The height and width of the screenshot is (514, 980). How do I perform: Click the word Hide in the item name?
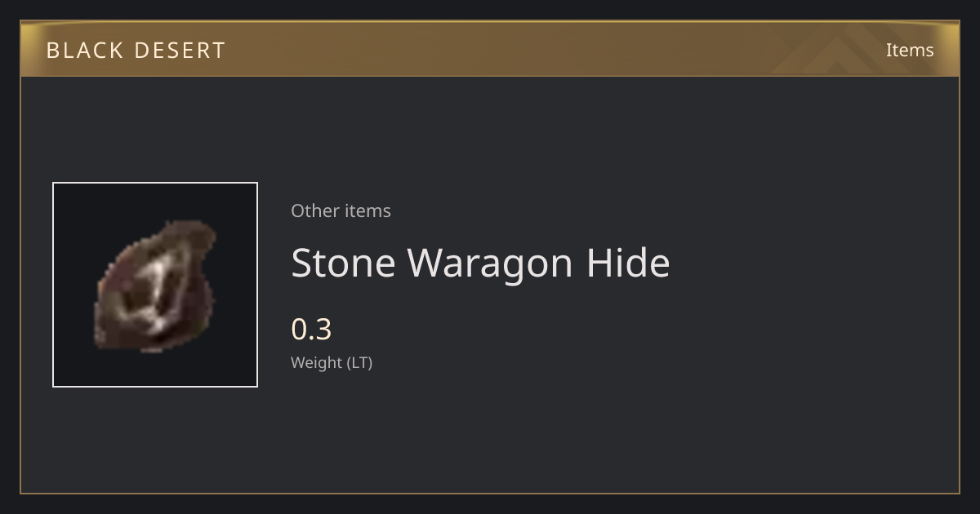click(628, 263)
